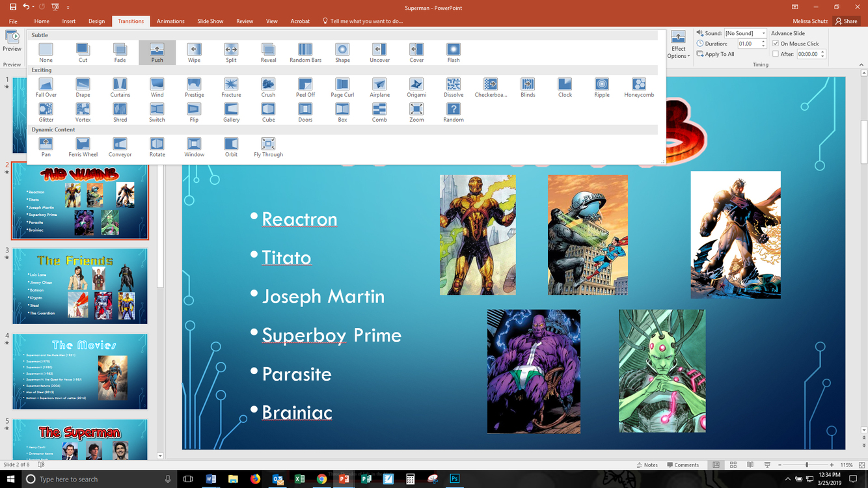Uncheck On Mouse Click checkbox
This screenshot has width=868, height=488.
click(x=775, y=44)
